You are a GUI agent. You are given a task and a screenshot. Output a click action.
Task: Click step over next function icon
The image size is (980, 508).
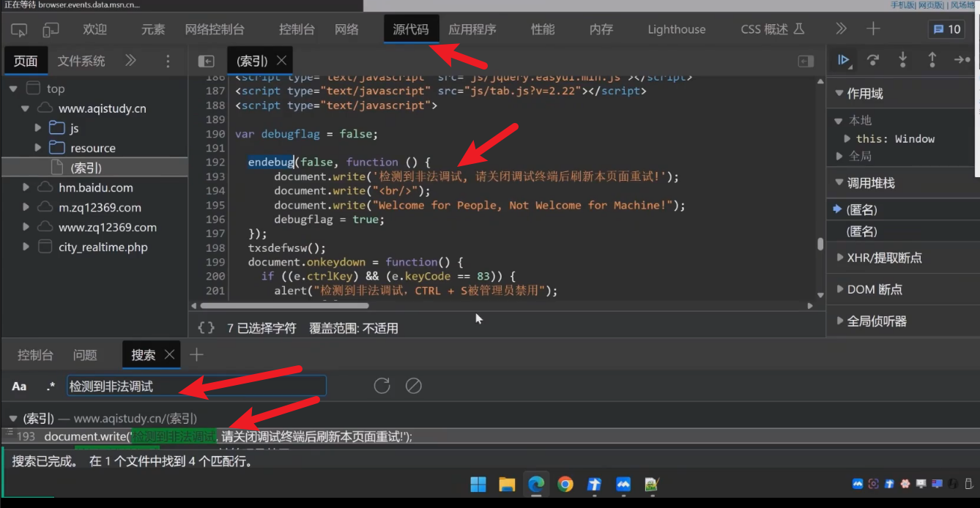click(873, 60)
